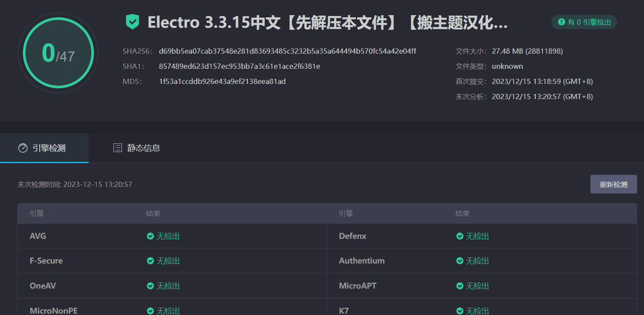The image size is (644, 315).
Task: Click the 有 0 引擎检出 badge
Action: pyautogui.click(x=584, y=22)
